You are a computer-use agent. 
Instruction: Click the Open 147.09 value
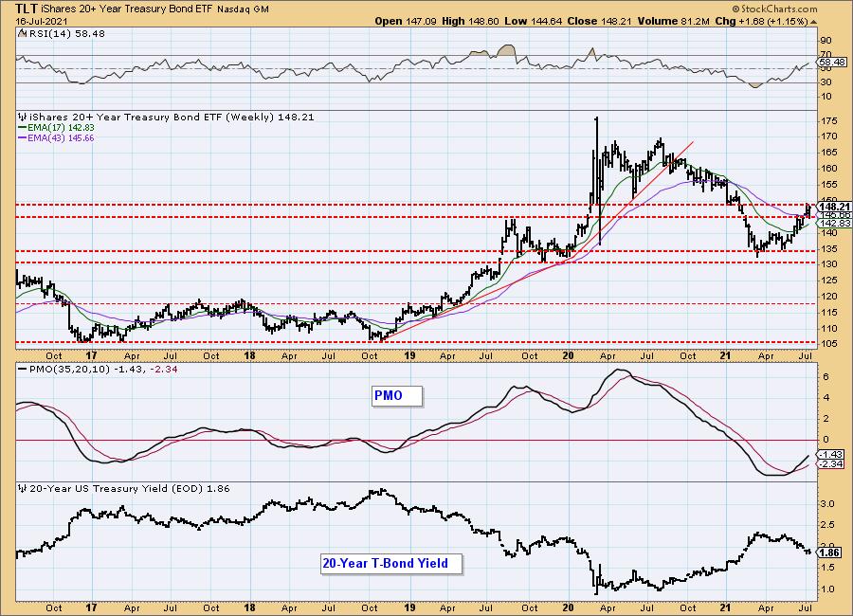(x=406, y=21)
